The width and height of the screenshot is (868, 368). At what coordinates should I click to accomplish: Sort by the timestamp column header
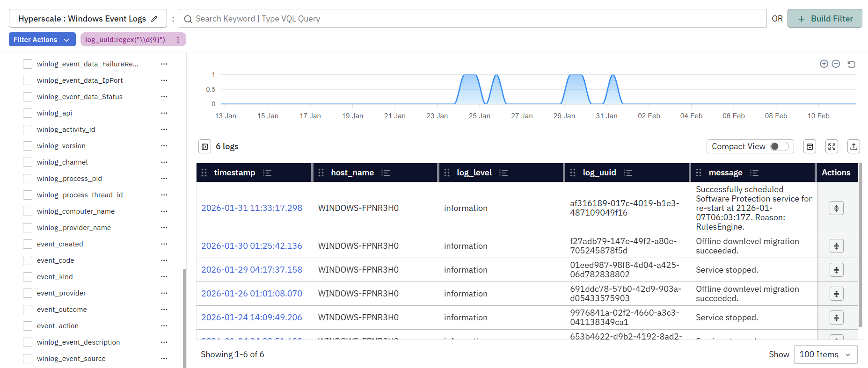click(234, 173)
